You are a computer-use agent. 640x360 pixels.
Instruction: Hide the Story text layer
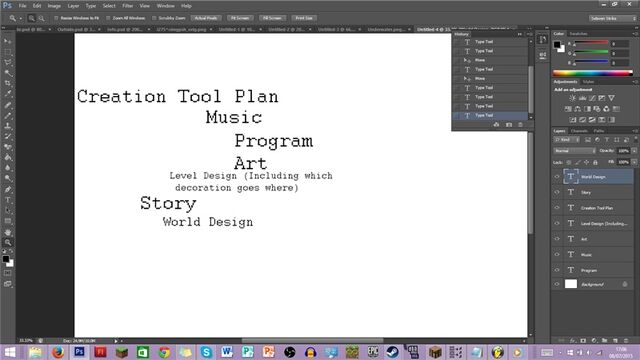(557, 192)
